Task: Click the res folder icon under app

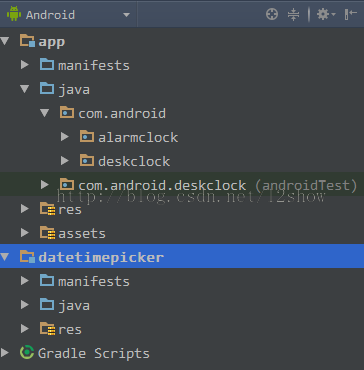Action: coord(47,209)
